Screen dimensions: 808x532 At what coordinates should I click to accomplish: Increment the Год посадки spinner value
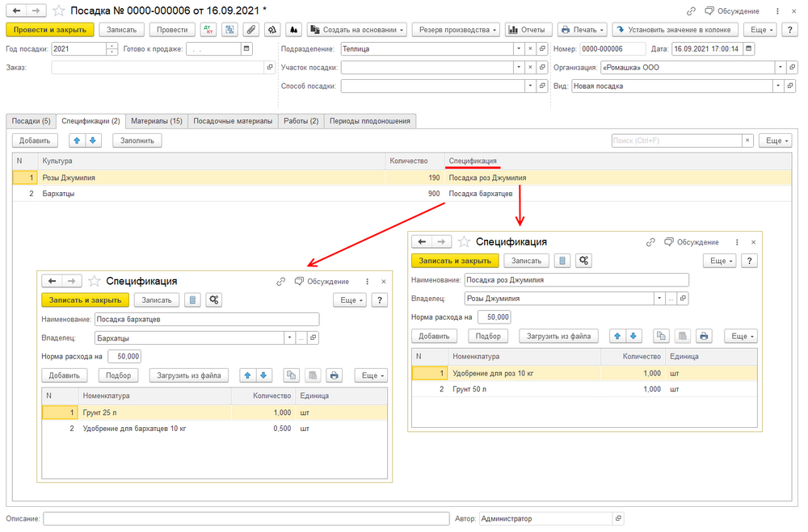pos(112,45)
